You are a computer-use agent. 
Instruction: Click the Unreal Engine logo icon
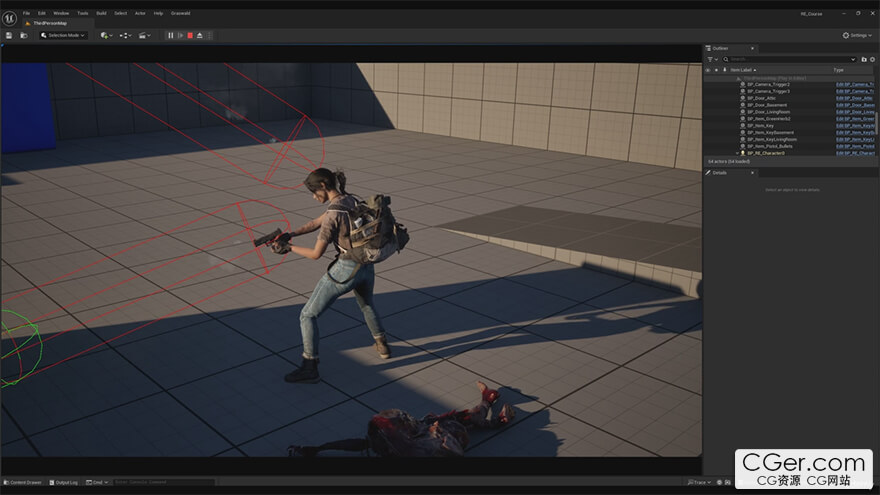point(8,16)
